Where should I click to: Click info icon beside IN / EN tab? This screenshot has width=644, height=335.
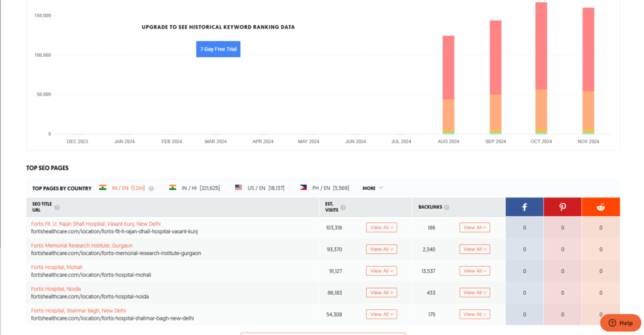pos(151,188)
